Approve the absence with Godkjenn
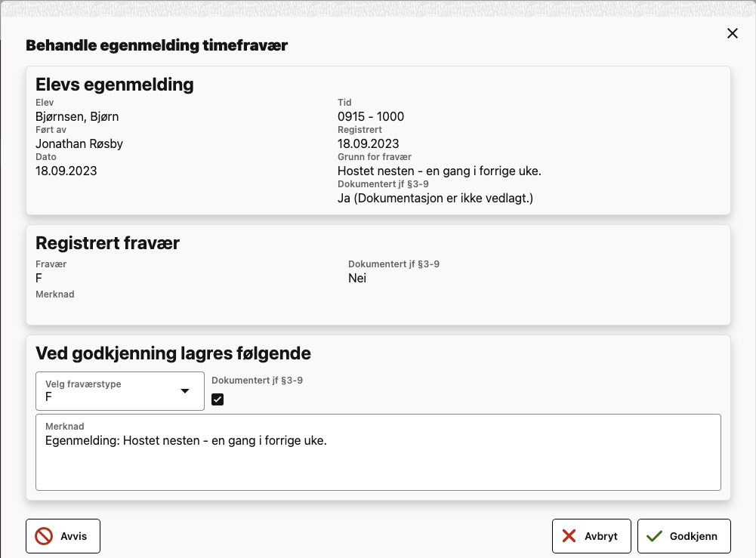756x558 pixels. coord(683,535)
